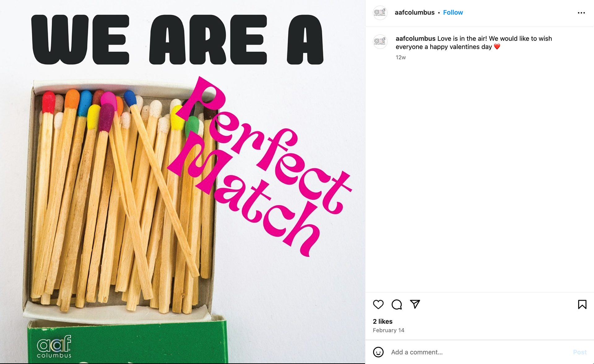Click the pink Perfect Match text

(260, 167)
